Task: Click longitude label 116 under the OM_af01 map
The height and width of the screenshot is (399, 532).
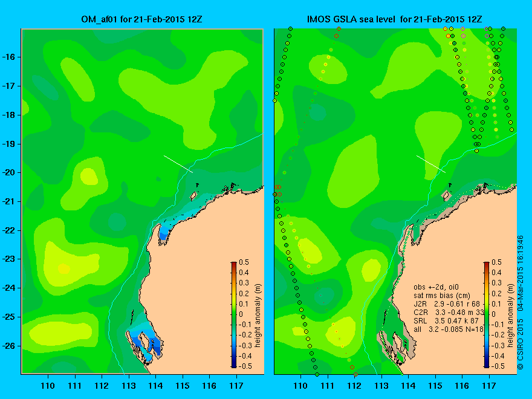Action: click(x=209, y=386)
